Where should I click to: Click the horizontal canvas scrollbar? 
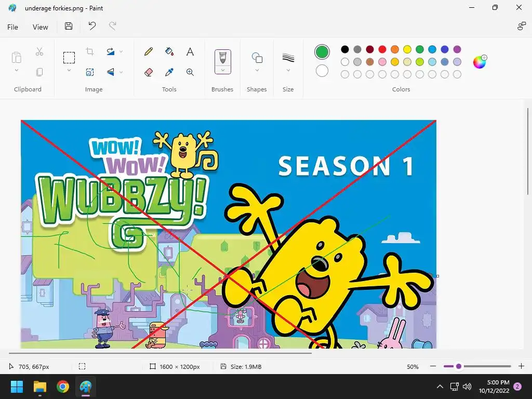160,353
